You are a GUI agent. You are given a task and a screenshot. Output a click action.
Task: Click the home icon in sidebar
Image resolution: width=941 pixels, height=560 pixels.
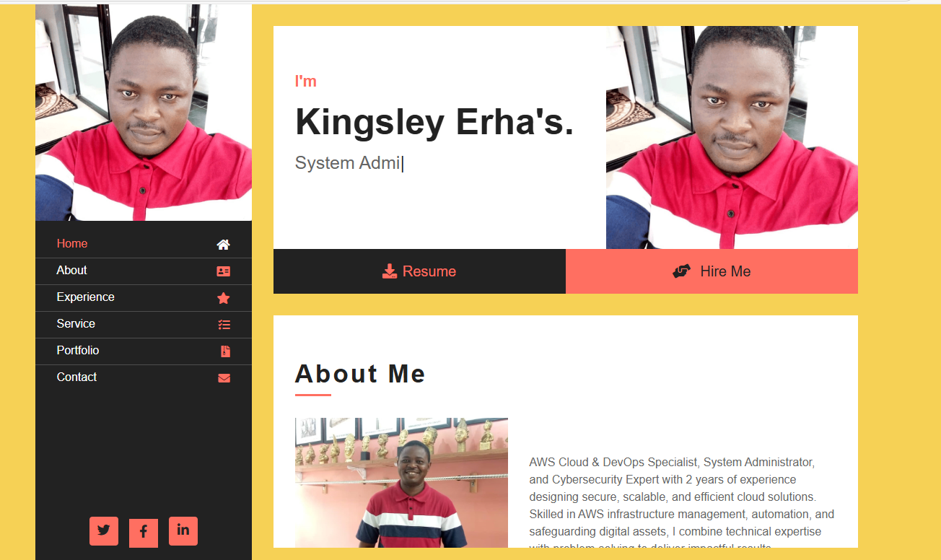[x=224, y=245]
